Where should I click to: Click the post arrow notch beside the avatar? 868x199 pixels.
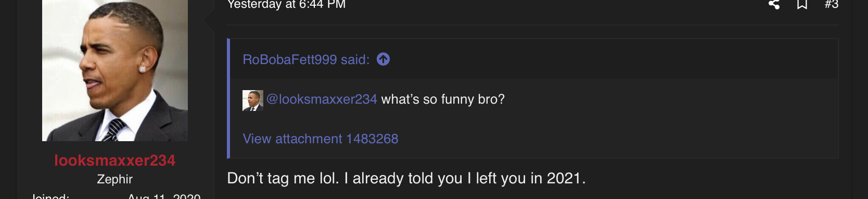click(209, 21)
